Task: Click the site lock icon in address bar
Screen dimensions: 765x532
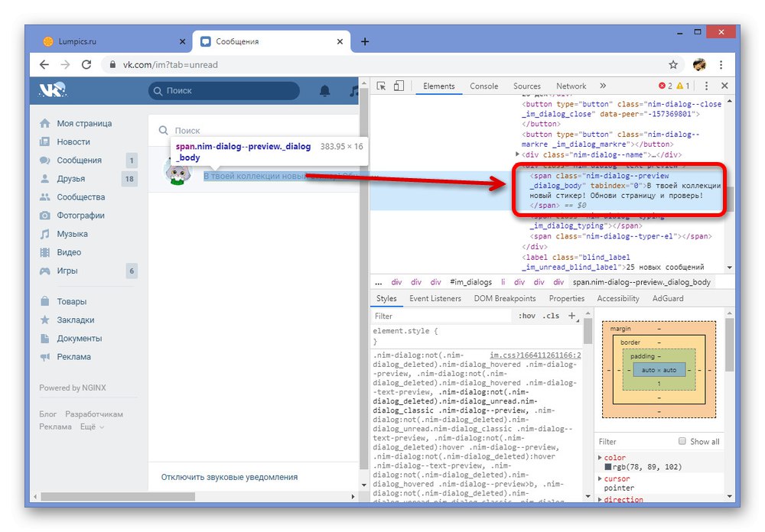Action: pyautogui.click(x=112, y=64)
